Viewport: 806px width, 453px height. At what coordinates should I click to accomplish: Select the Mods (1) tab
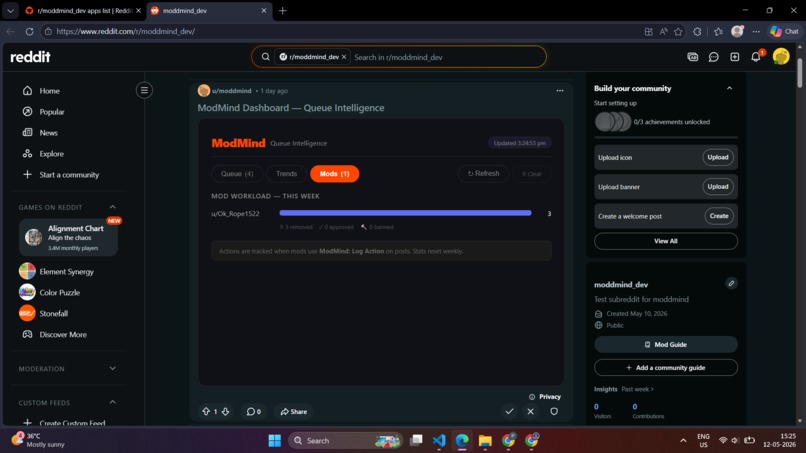tap(334, 174)
